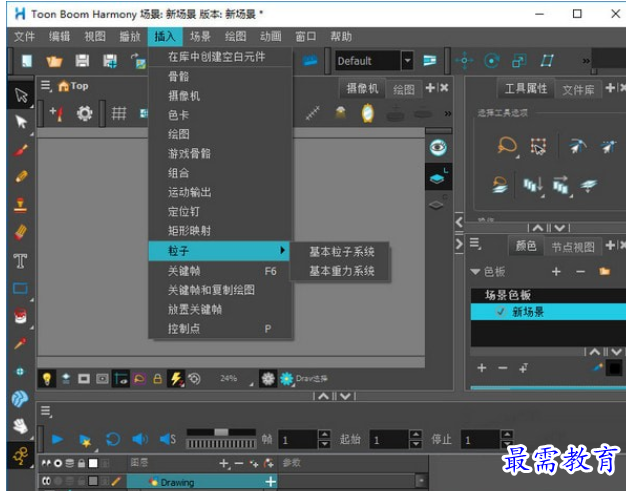Add layer plus in Timeline header
The width and height of the screenshot is (626, 491).
(x=223, y=463)
